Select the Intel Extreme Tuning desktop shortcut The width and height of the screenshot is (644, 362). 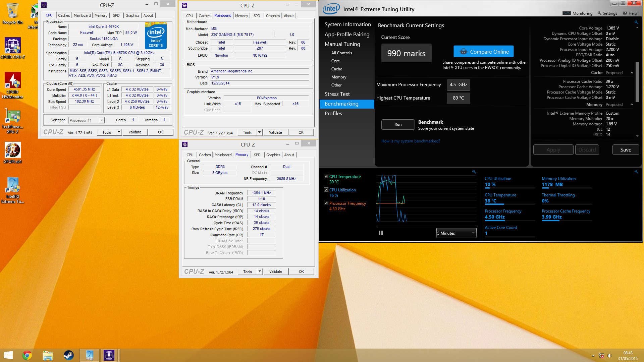tap(13, 190)
